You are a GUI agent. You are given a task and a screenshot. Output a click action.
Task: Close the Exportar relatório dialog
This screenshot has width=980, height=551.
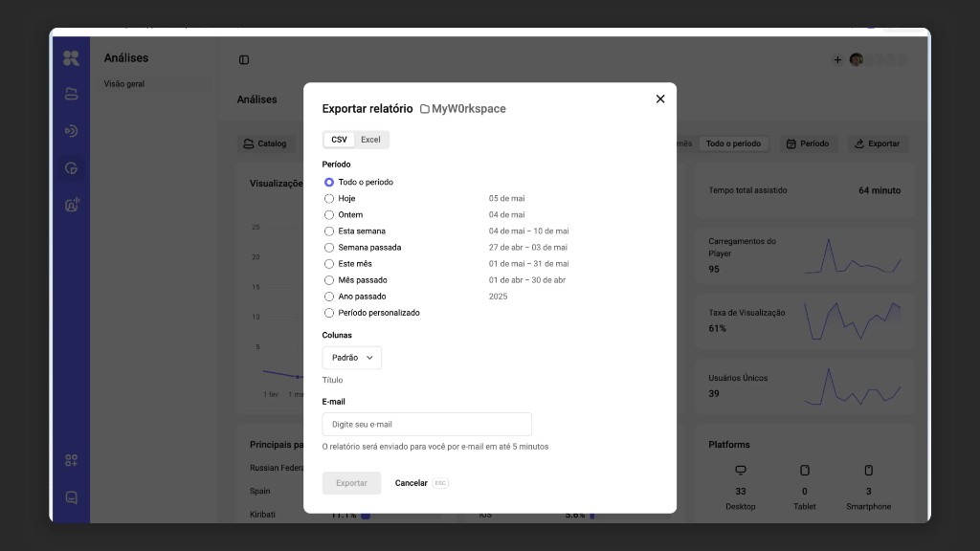(660, 99)
